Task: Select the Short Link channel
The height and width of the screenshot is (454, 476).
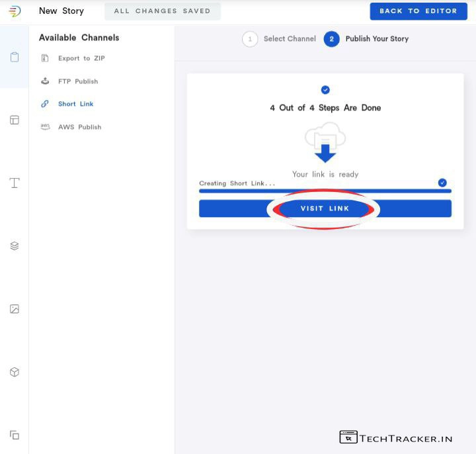Action: click(x=75, y=104)
